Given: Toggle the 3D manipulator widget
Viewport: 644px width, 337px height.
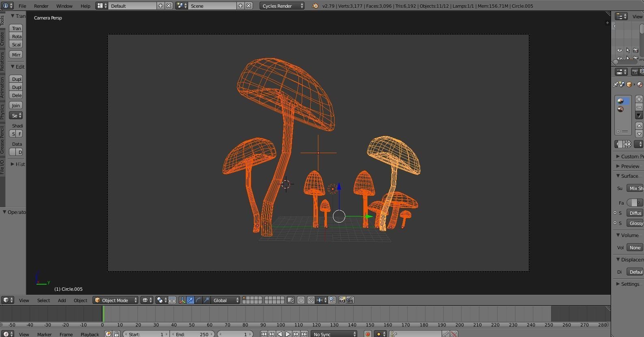Looking at the screenshot, I should tap(182, 300).
